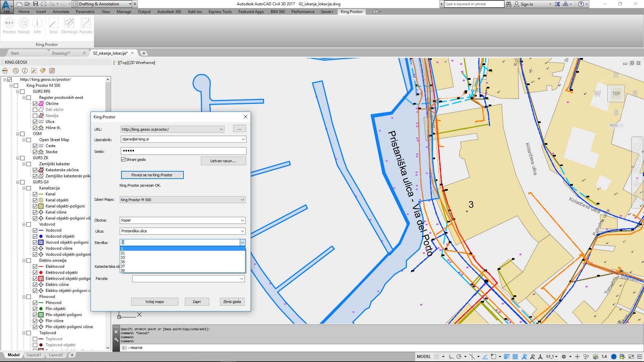Screen dimensions: 644x362
Task: Uncheck the Občine layer checkbox
Action: 35,104
